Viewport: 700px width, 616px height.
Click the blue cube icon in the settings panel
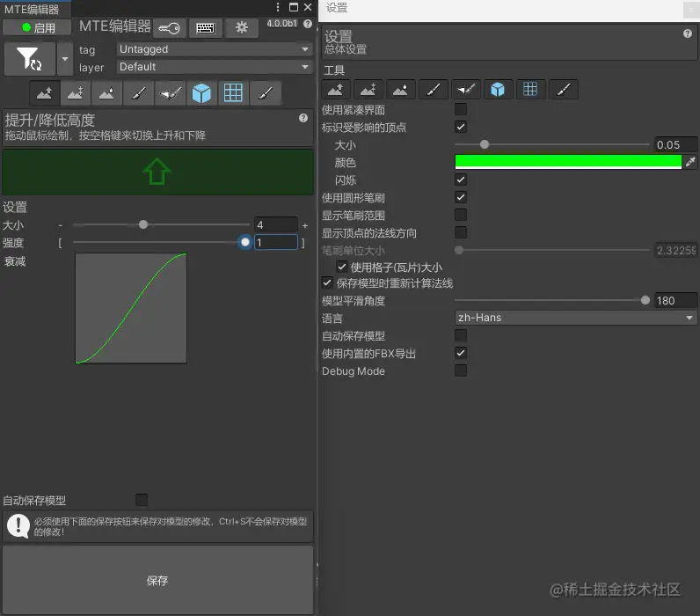pyautogui.click(x=498, y=90)
